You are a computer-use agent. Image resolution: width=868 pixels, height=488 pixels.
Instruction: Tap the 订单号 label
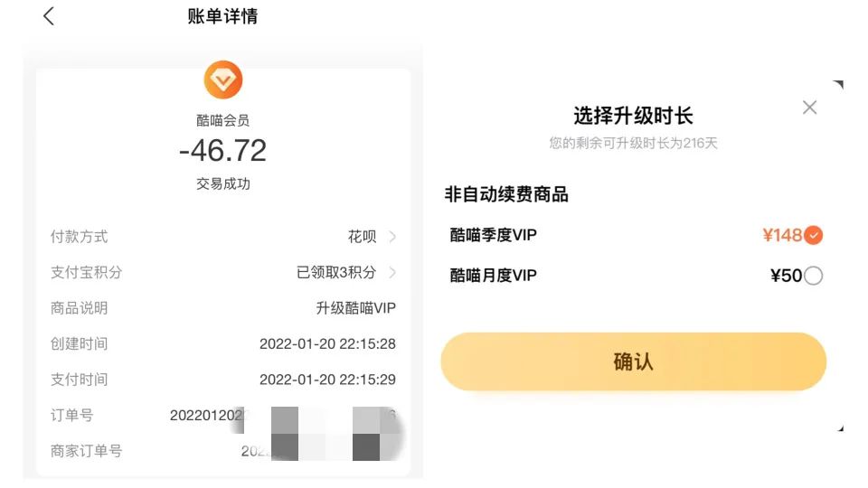pos(71,416)
